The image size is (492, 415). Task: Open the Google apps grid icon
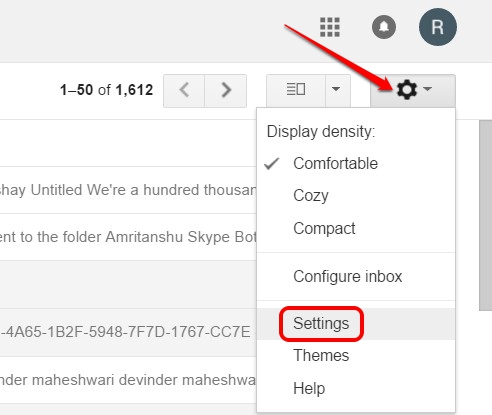pyautogui.click(x=330, y=27)
